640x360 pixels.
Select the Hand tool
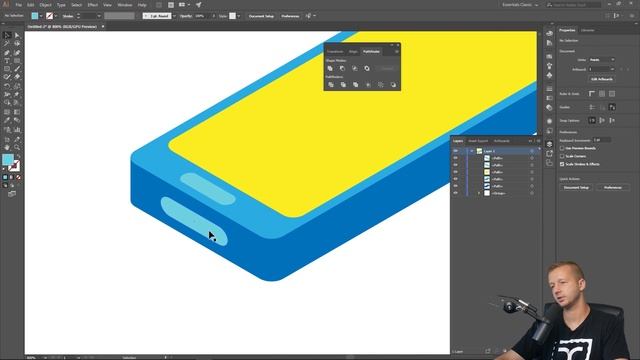coord(7,147)
